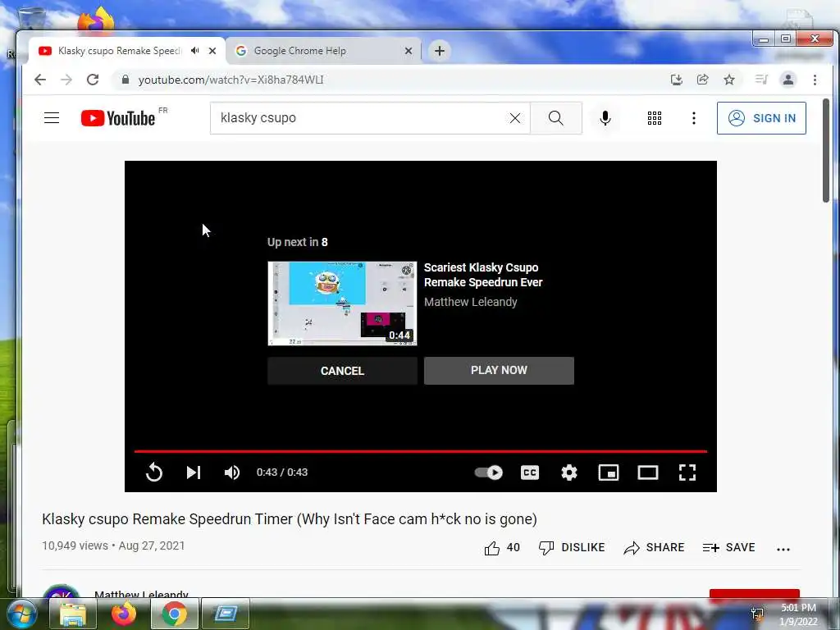Enable miniplayer mode
This screenshot has height=630, width=840.
point(609,472)
